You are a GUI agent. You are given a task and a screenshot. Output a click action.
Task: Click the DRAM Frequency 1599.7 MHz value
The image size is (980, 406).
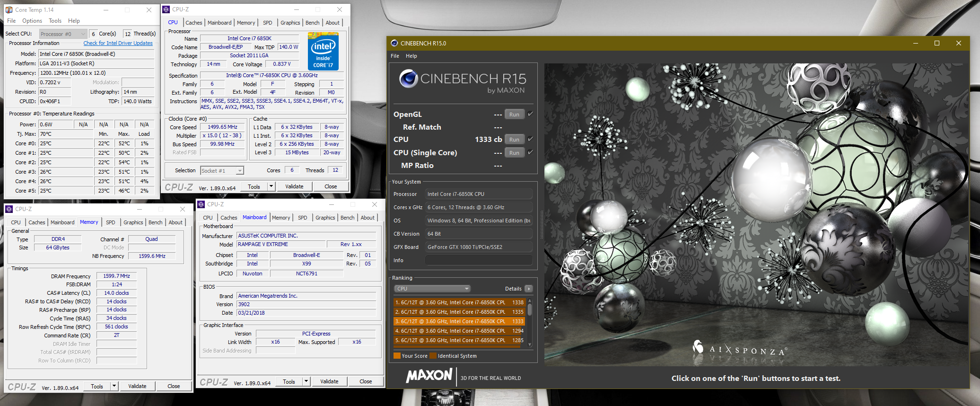(117, 276)
